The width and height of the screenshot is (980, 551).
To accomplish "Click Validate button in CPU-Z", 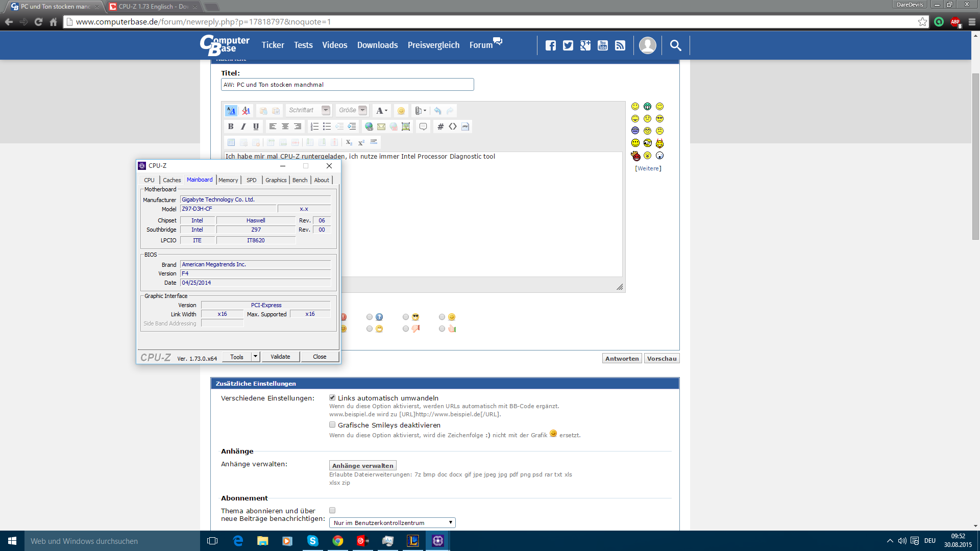I will pyautogui.click(x=280, y=357).
